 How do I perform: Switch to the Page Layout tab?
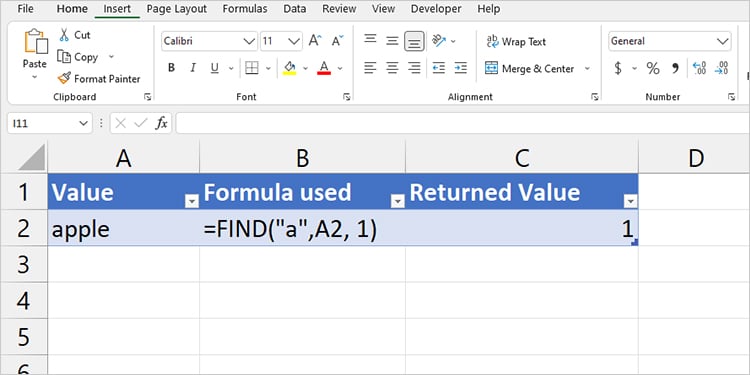click(x=176, y=9)
